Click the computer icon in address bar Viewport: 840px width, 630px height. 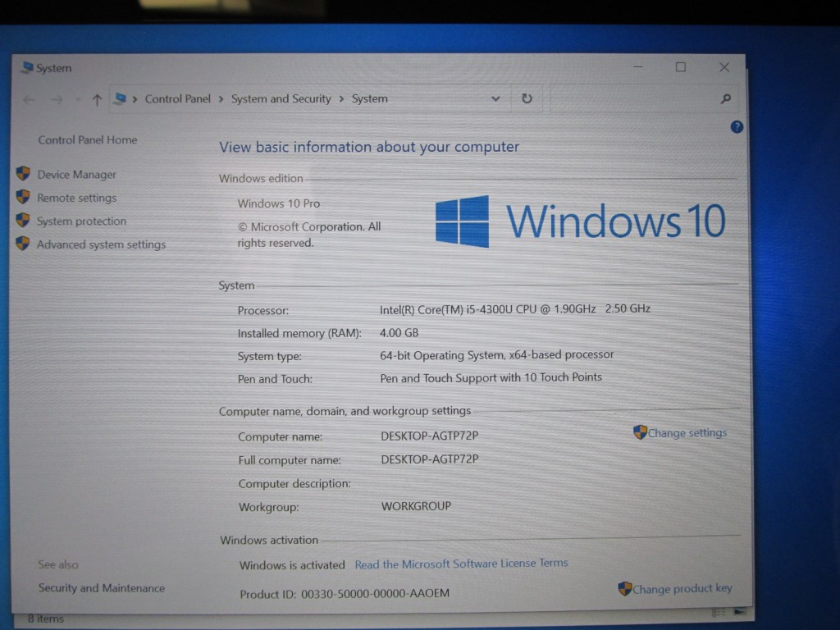coord(120,98)
